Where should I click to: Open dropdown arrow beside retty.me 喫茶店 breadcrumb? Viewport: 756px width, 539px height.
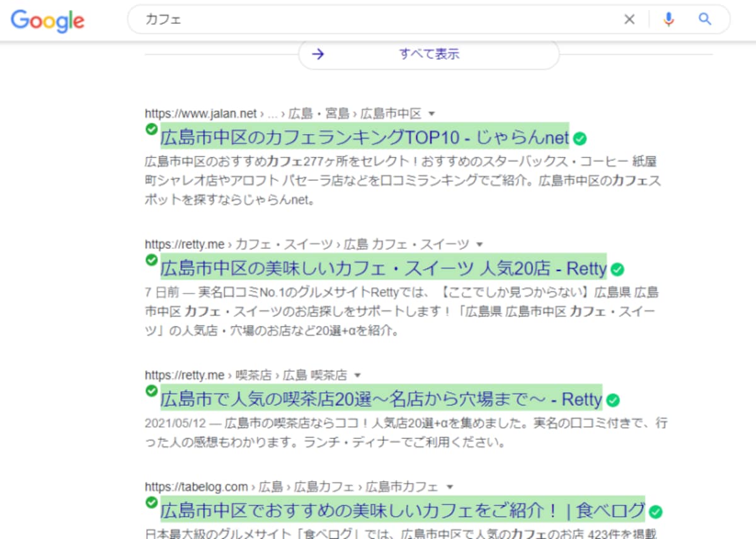pyautogui.click(x=357, y=376)
